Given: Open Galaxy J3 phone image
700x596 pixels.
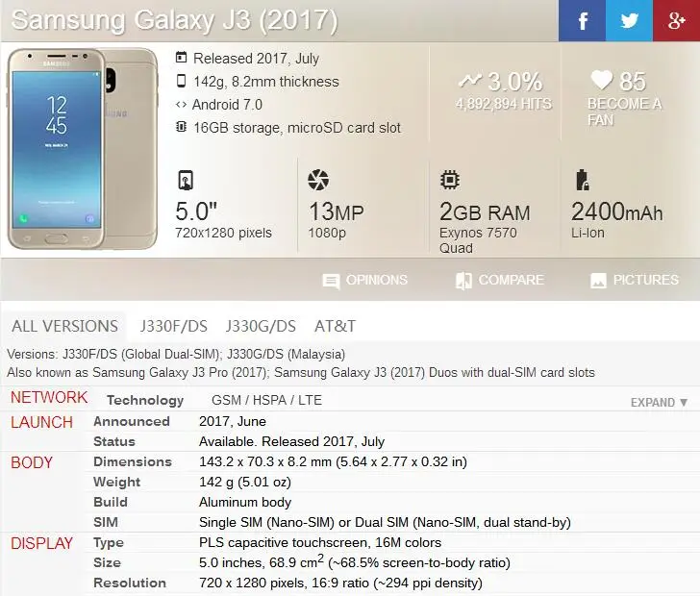Looking at the screenshot, I should [x=83, y=149].
